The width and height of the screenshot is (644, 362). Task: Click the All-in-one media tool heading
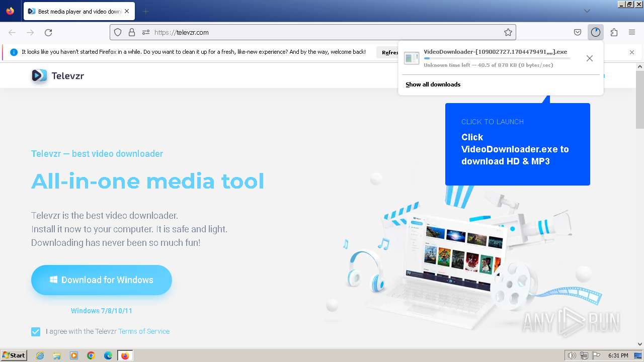(x=147, y=181)
